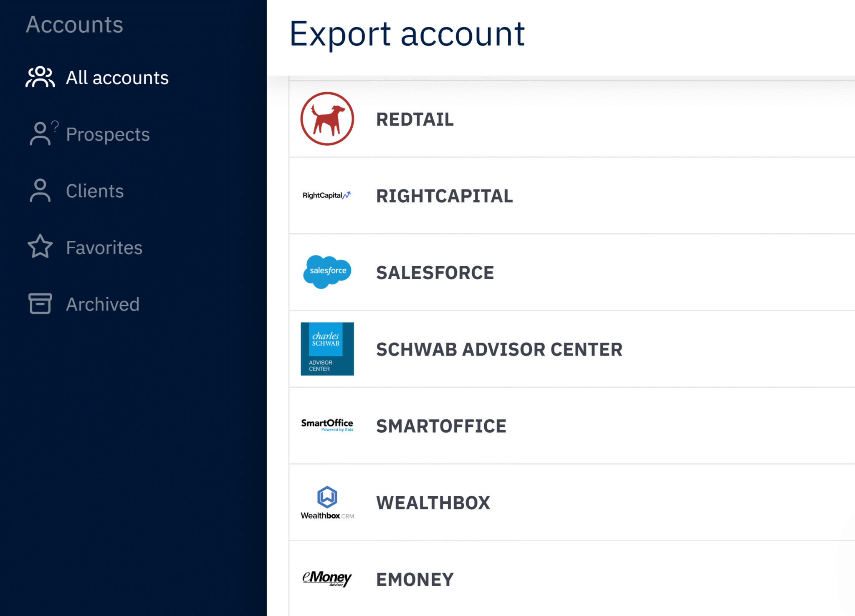
Task: Click the RightCapital logo
Action: pos(326,195)
